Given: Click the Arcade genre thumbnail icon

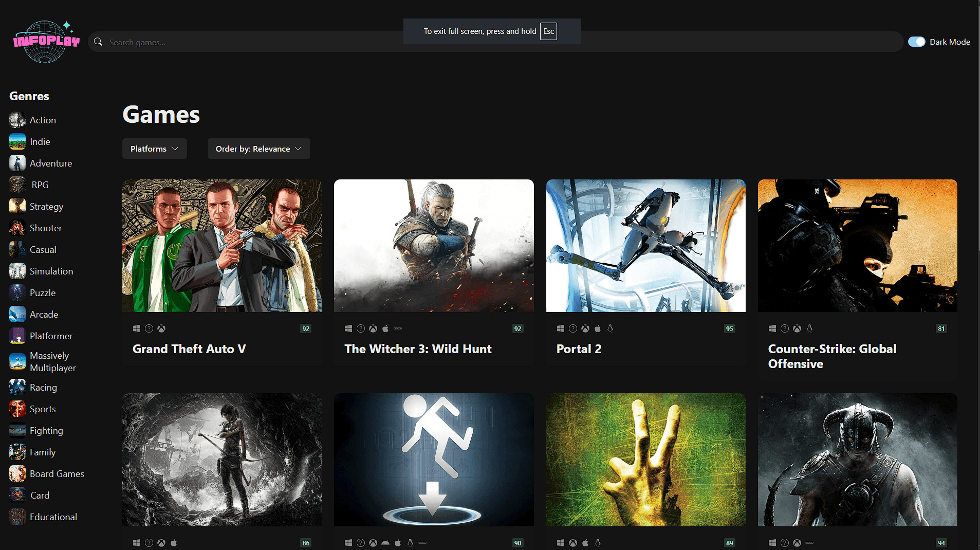Looking at the screenshot, I should pyautogui.click(x=17, y=314).
